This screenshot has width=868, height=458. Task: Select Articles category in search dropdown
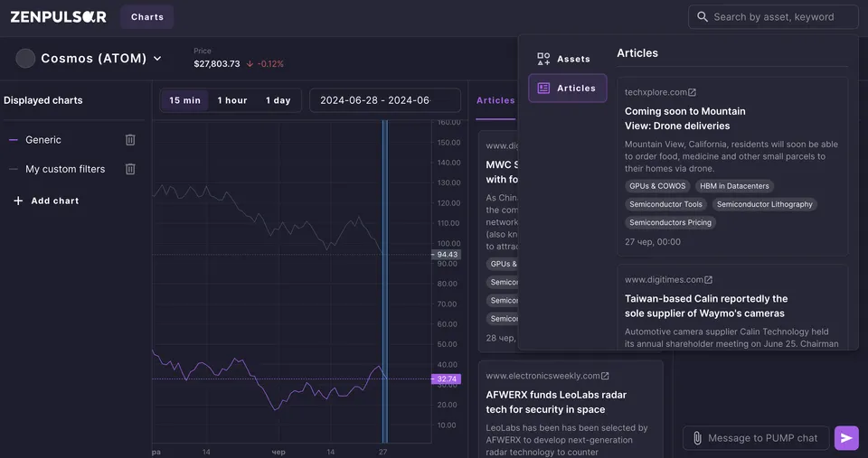click(568, 88)
